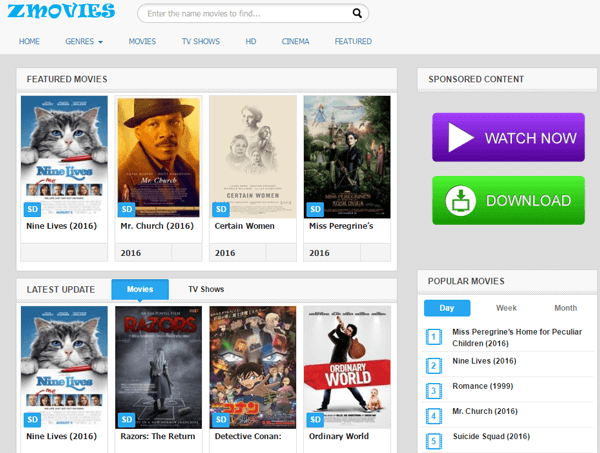Open Mr. Church (2016) title link
Viewport: 600px width, 453px height.
tap(157, 226)
